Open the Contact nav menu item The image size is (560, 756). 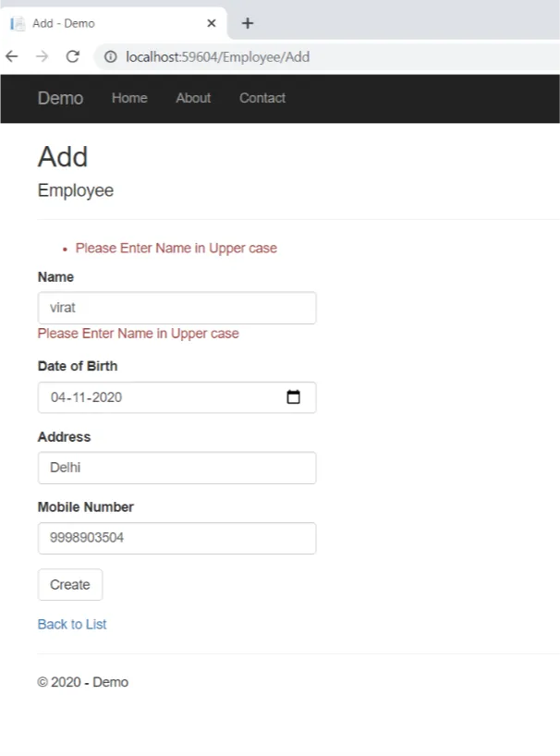pos(262,98)
